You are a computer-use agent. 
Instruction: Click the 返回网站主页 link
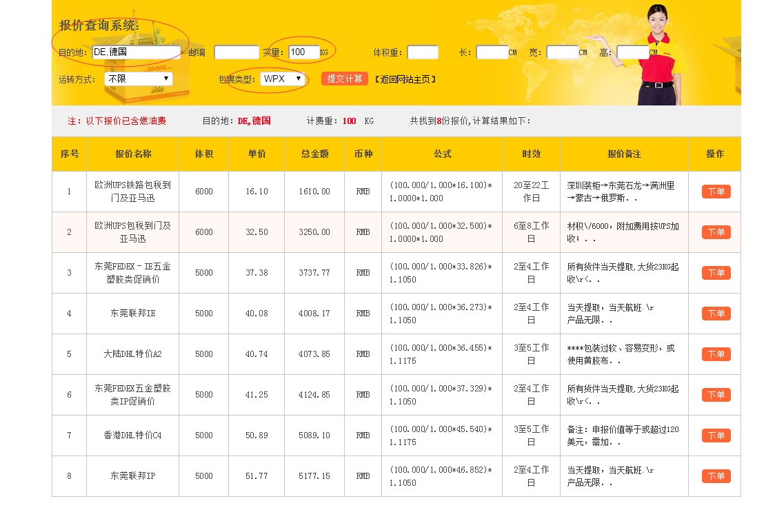pos(405,79)
